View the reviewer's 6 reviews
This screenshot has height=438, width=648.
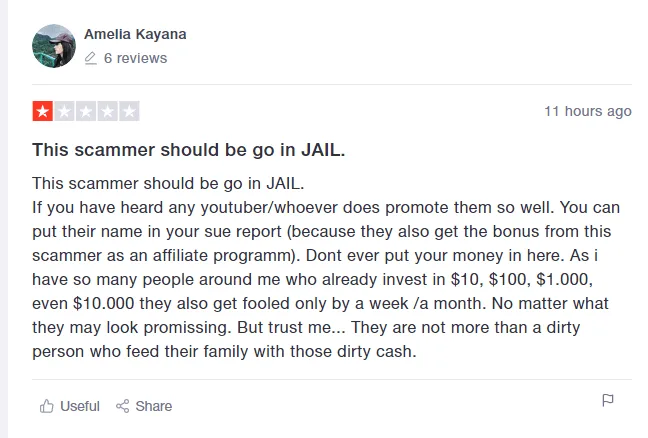coord(135,58)
